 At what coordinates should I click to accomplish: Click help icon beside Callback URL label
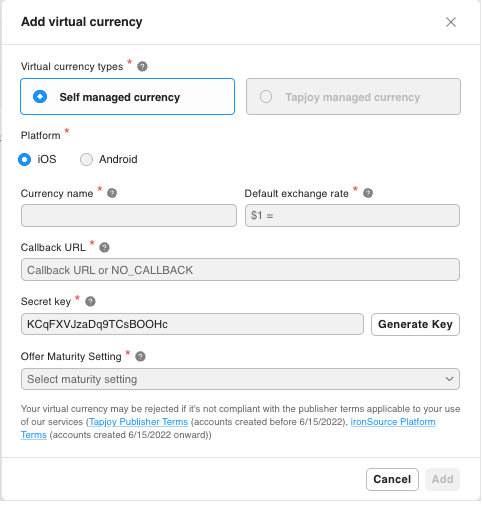104,247
